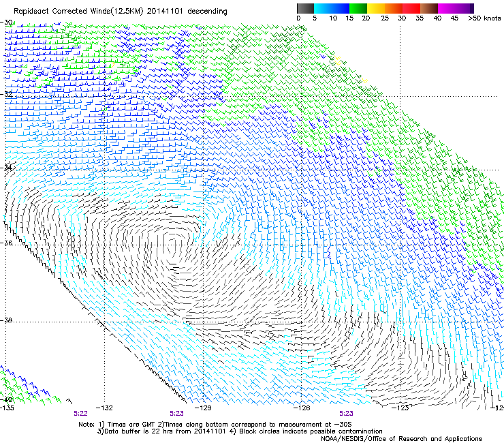Click the '-123' longitude label

[400, 408]
